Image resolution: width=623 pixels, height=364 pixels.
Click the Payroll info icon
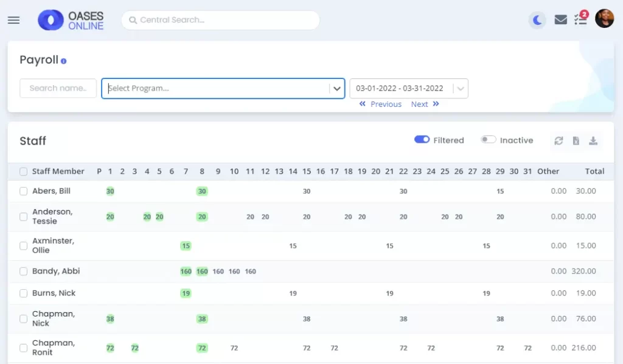(64, 61)
